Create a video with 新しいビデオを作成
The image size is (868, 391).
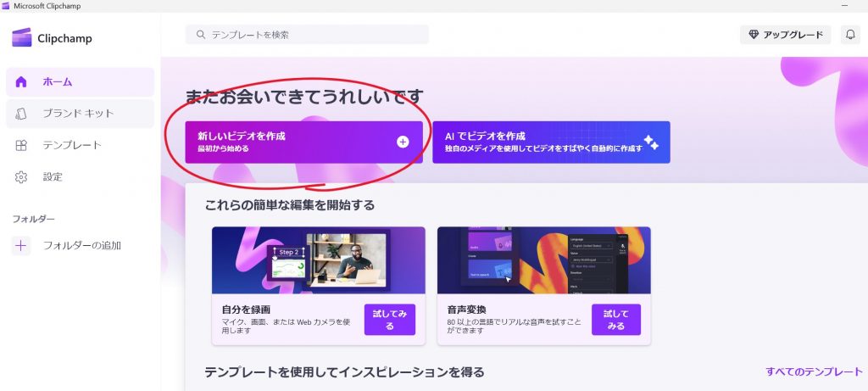coord(304,142)
